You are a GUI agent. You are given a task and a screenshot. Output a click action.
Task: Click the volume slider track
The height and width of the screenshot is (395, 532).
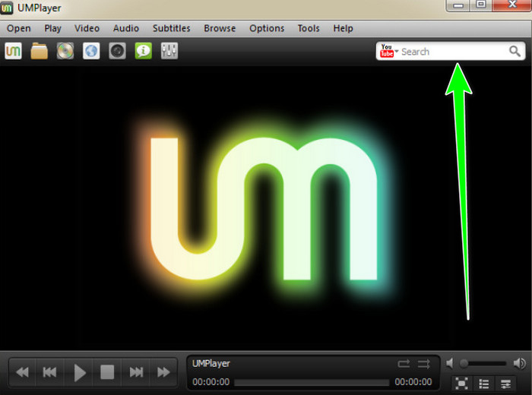(483, 363)
